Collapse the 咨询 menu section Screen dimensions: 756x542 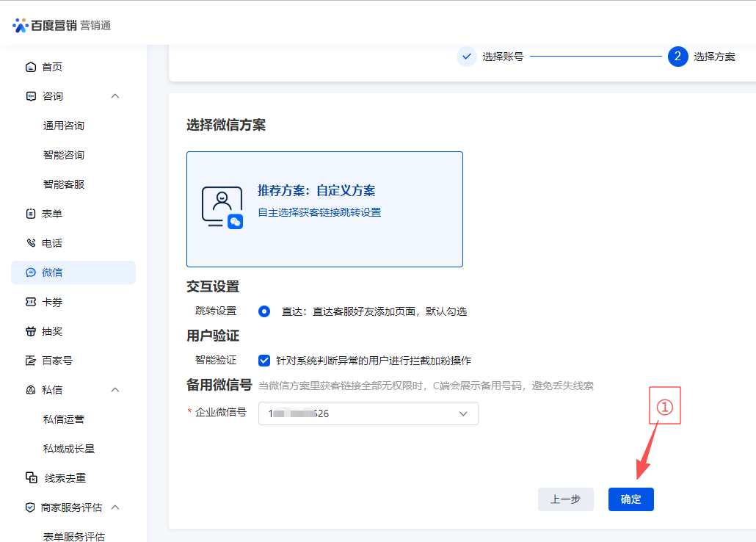(x=115, y=96)
